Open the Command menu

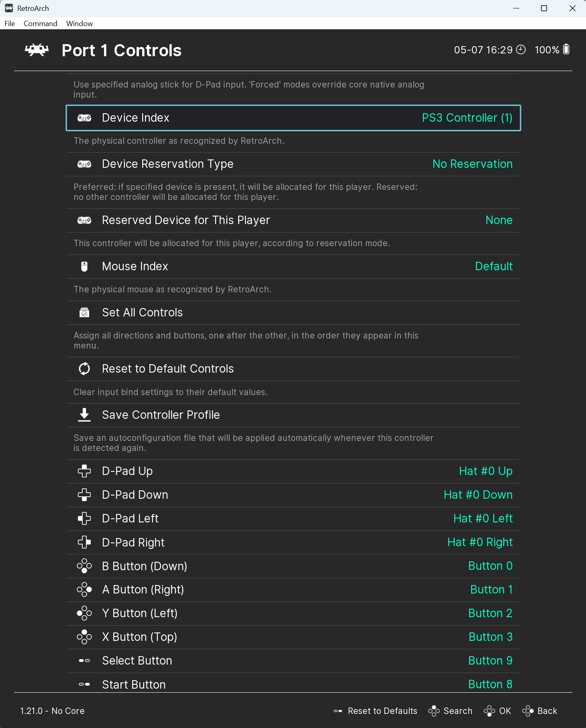click(x=40, y=23)
